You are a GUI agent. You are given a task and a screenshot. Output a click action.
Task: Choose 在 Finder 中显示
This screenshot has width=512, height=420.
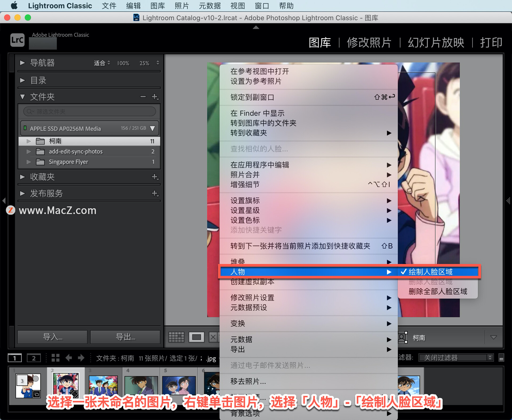pyautogui.click(x=309, y=113)
